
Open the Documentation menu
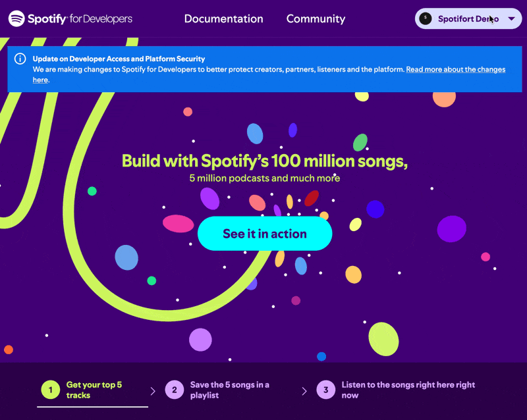(223, 19)
